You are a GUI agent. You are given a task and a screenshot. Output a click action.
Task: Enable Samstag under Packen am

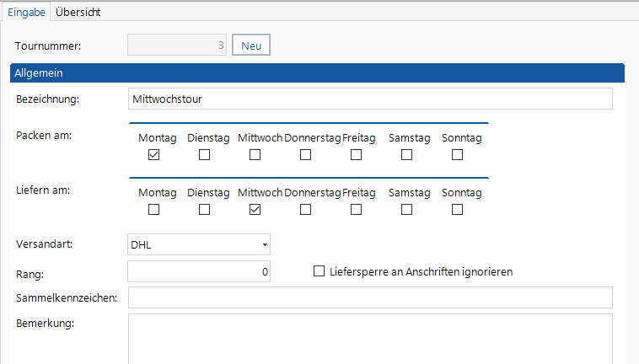pyautogui.click(x=406, y=155)
